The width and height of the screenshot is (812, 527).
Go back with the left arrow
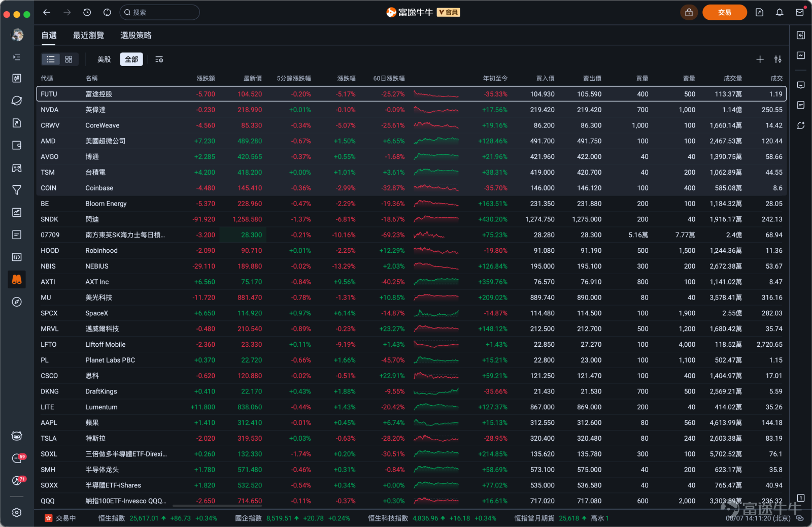[47, 12]
